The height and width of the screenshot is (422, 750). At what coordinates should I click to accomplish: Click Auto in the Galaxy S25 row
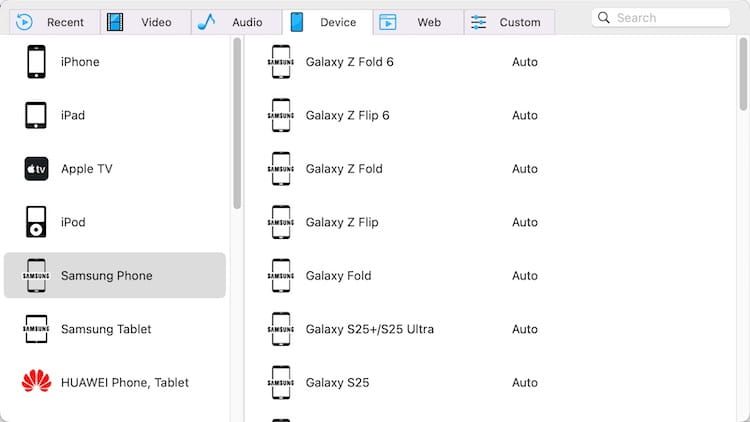tap(525, 383)
